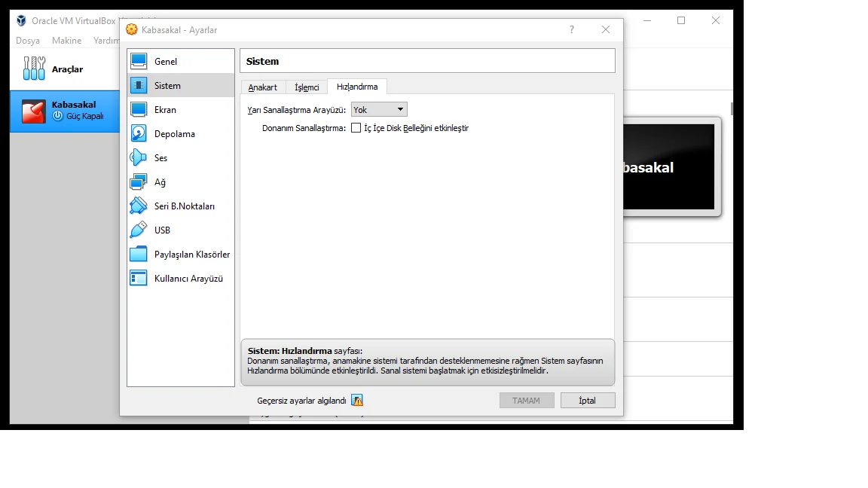This screenshot has height=488, width=868.
Task: Close the Kabasakal Ayarlar dialog
Action: click(x=606, y=30)
